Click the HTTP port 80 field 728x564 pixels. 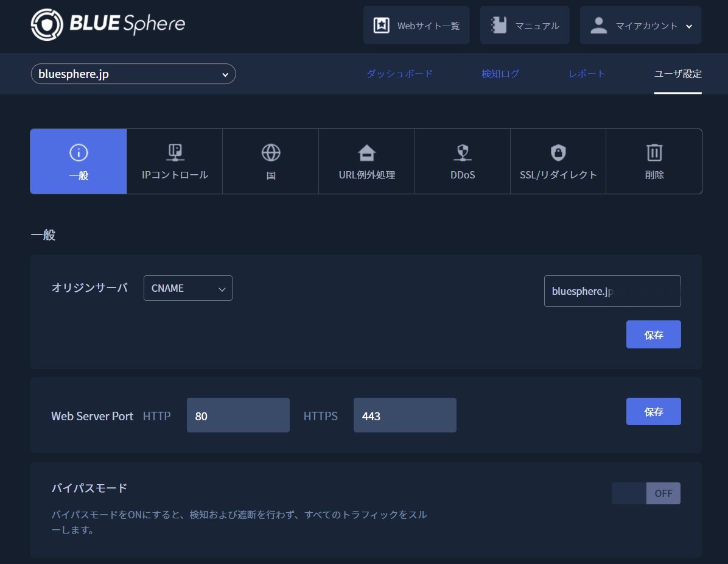(238, 415)
